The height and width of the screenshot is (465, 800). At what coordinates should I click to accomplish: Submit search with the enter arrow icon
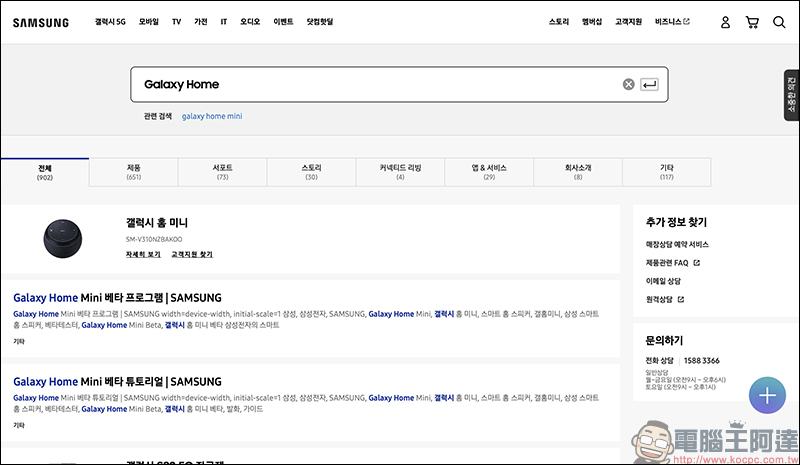[649, 84]
